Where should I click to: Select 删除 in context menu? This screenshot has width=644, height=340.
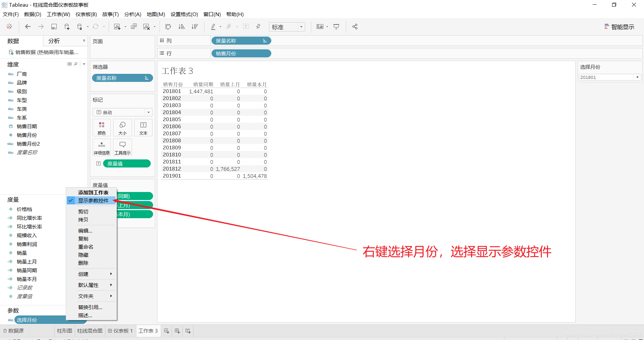pos(83,263)
